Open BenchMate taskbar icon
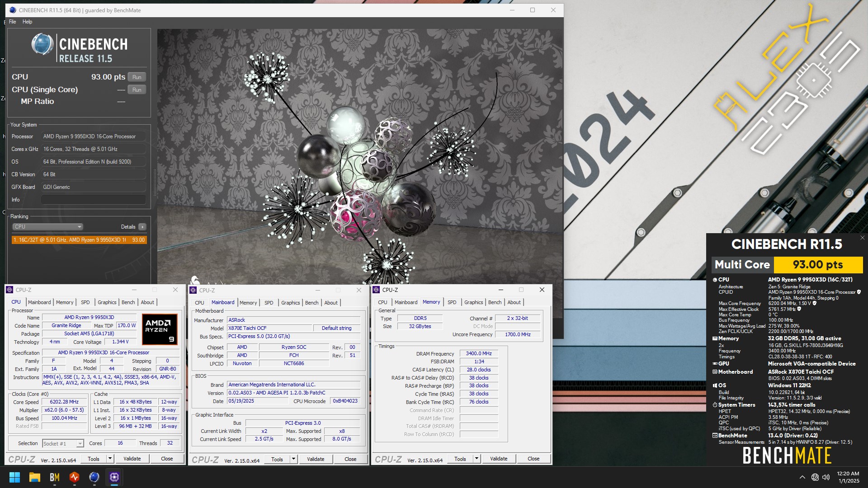 [55, 477]
